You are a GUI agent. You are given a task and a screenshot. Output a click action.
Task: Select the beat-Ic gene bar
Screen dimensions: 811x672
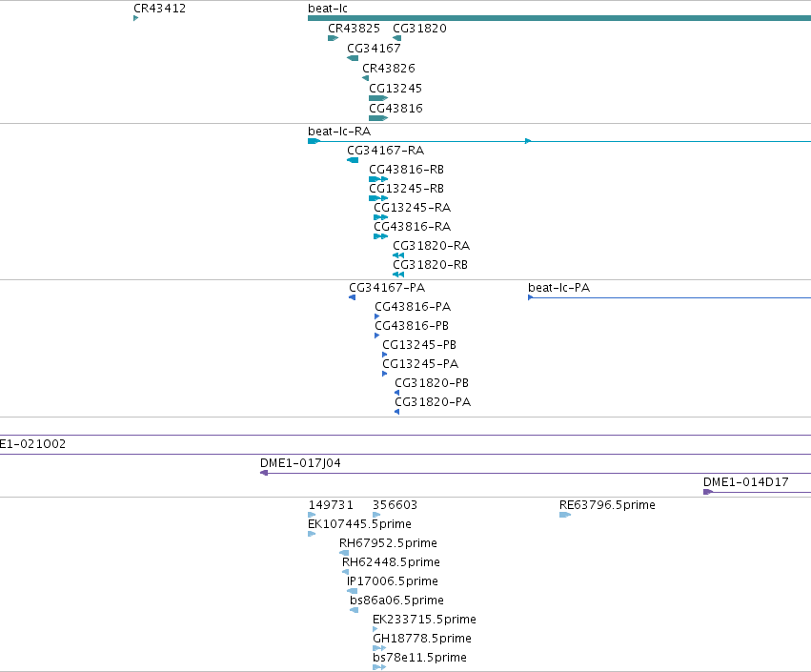pos(559,18)
